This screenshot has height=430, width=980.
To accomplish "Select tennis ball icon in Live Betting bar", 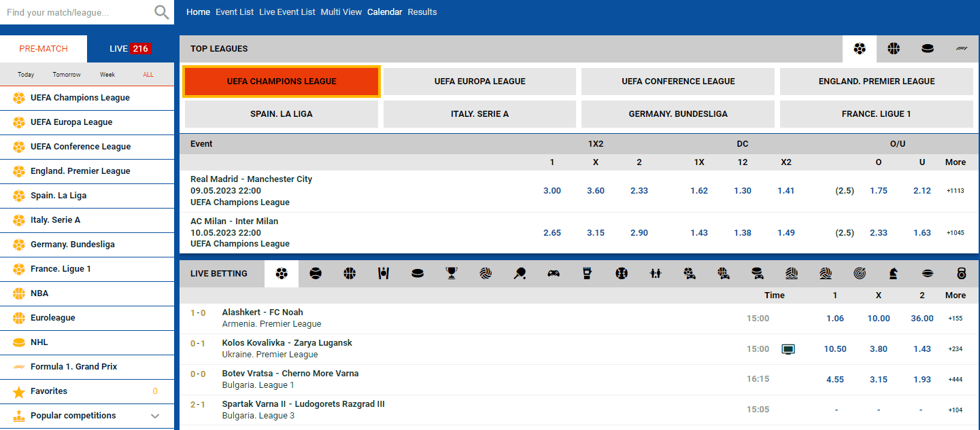I will coord(316,273).
